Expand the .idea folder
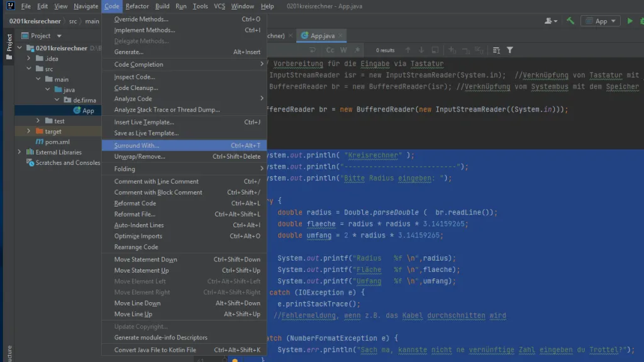 (x=29, y=59)
